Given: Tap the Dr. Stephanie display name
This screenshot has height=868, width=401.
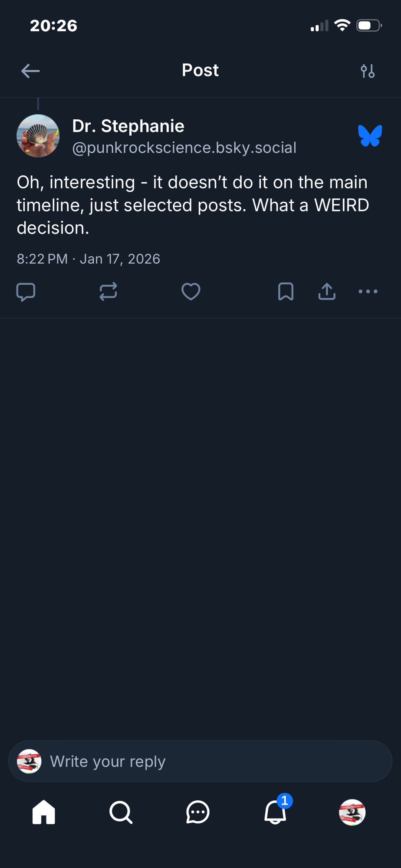Looking at the screenshot, I should (128, 126).
